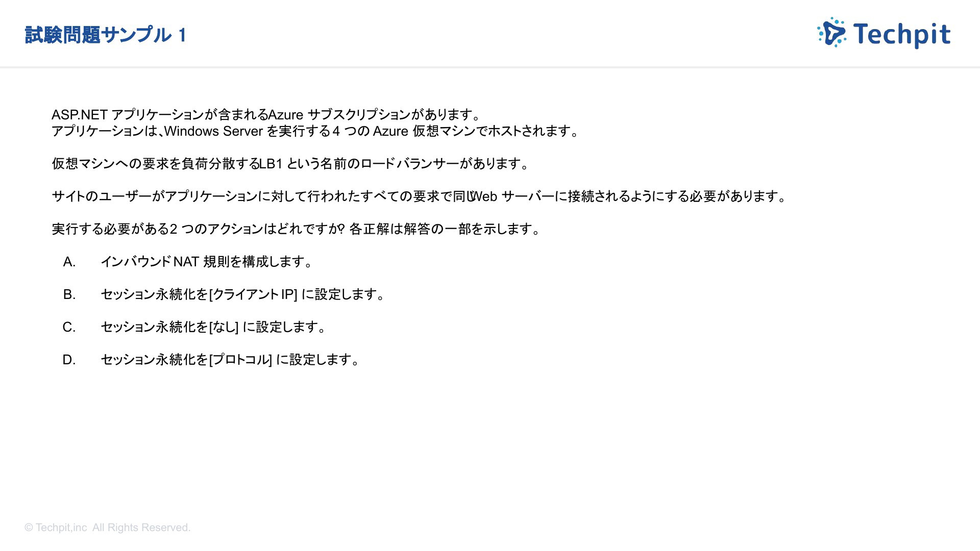Choose the プロトコル session persistence answer
980x551 pixels.
pyautogui.click(x=231, y=360)
